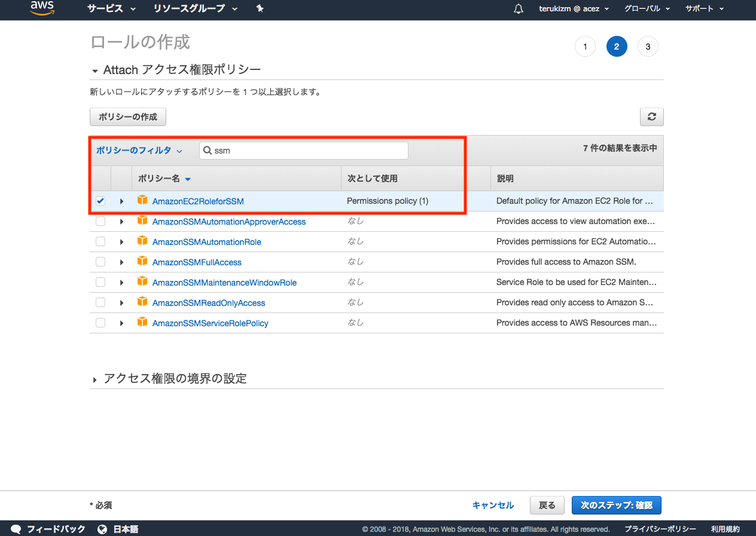The width and height of the screenshot is (756, 536).
Task: Open the notifications bell icon
Action: (x=519, y=9)
